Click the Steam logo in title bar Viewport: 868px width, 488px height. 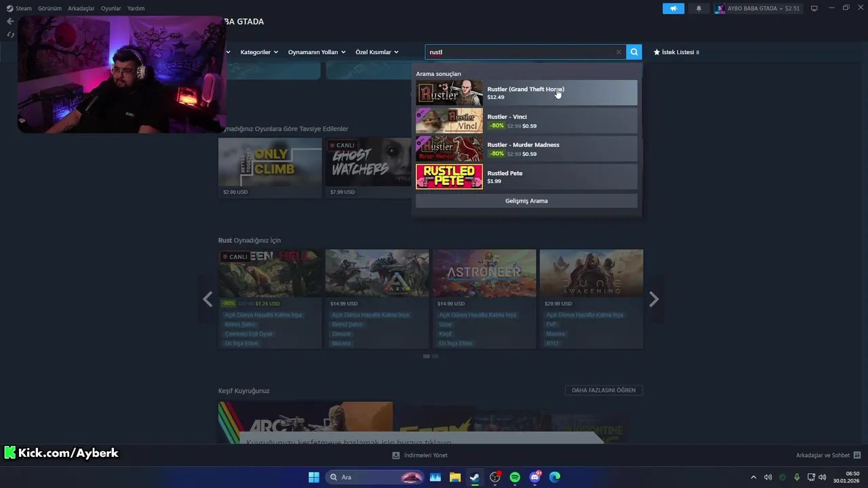click(x=9, y=8)
